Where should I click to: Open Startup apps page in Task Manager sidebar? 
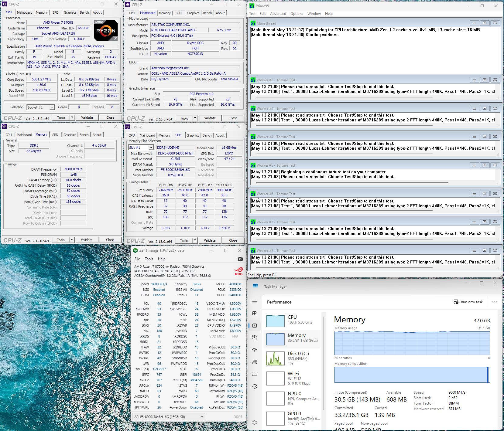tap(255, 350)
